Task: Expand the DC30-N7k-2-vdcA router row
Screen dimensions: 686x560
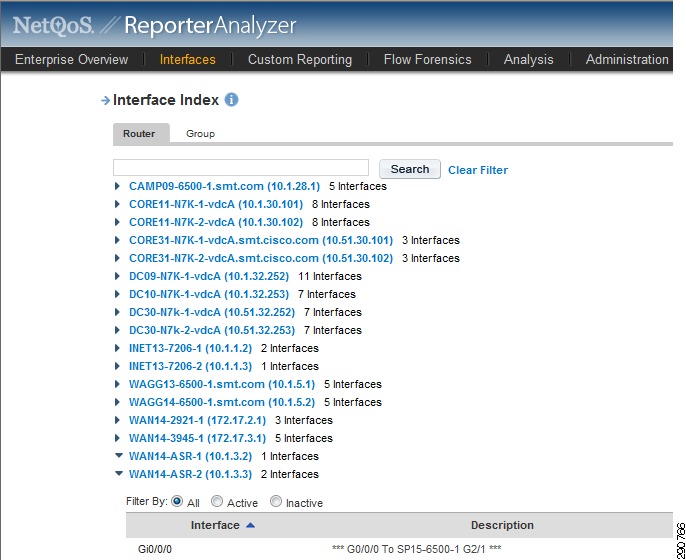Action: (117, 330)
